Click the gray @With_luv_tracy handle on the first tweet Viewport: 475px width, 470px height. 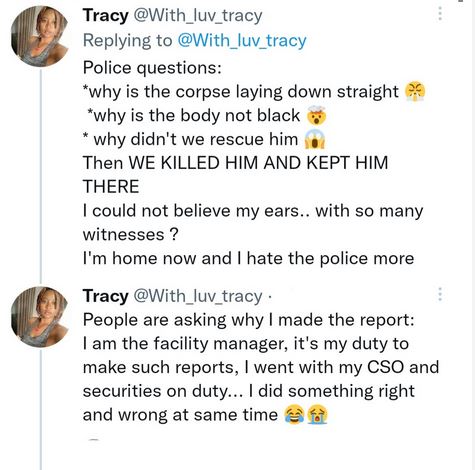198,16
